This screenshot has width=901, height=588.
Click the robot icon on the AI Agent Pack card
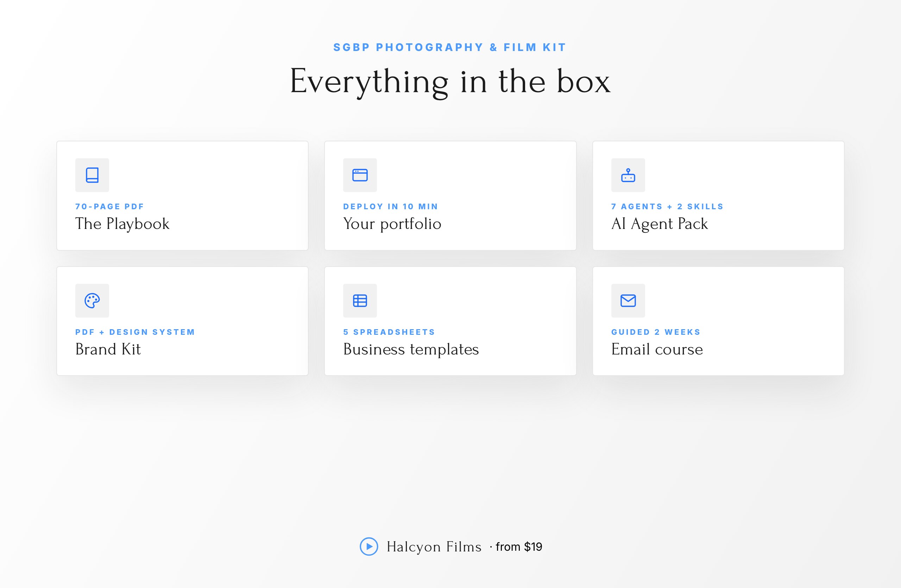(628, 175)
